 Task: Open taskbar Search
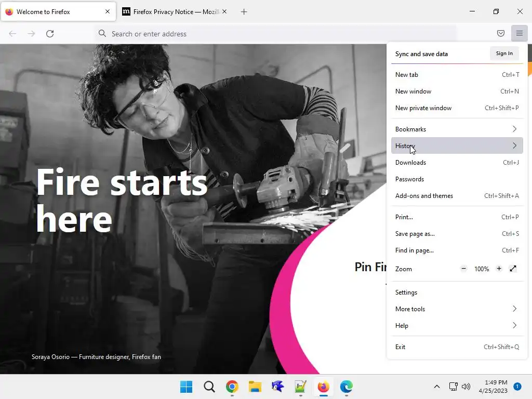click(x=209, y=387)
